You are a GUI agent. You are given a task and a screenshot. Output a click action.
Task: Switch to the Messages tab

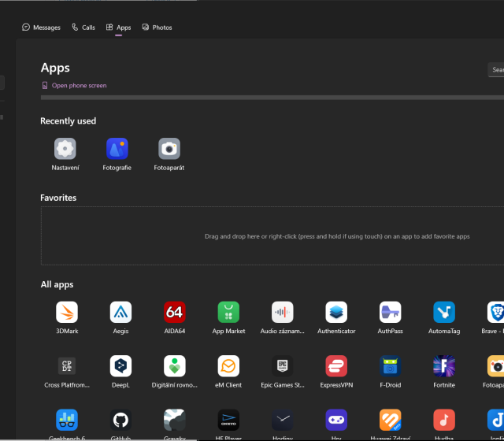pyautogui.click(x=42, y=28)
